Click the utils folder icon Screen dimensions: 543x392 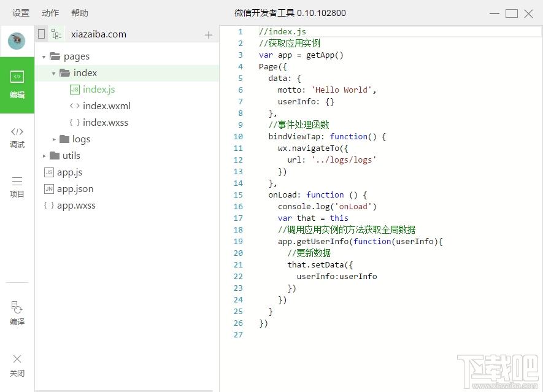[x=55, y=156]
